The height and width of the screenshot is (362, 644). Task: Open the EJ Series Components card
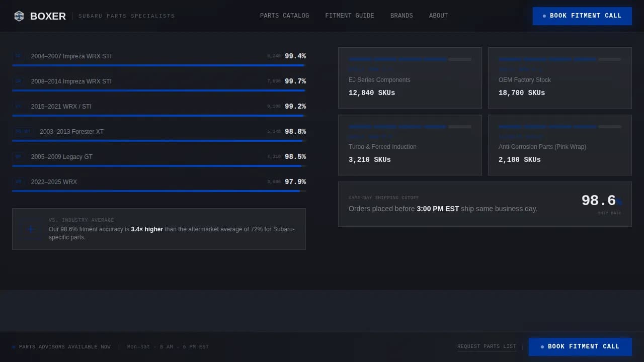410,78
